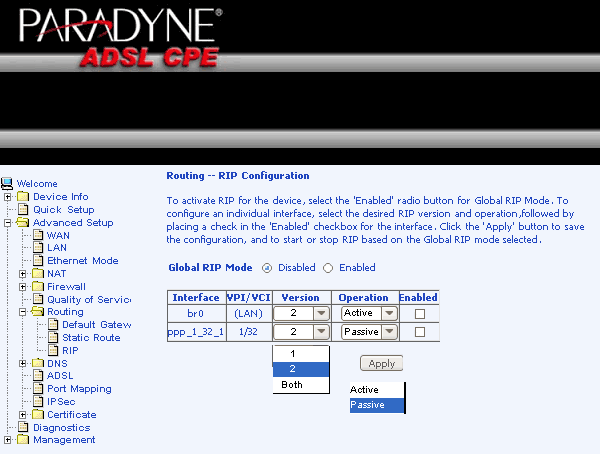Screen dimensions: 600x454
Task: Choose version 1 from the list
Action: point(301,354)
